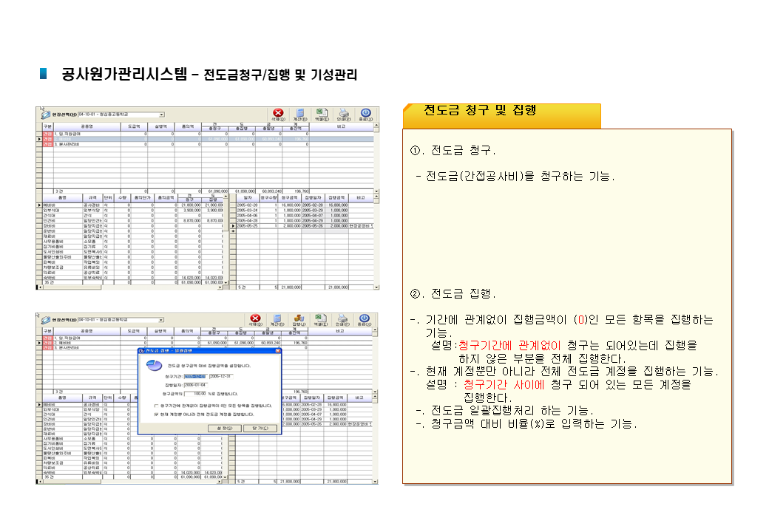The height and width of the screenshot is (532, 769).
Task: Click scroll-down arrow of top-right grid, top screenshot
Action: pyautogui.click(x=376, y=191)
